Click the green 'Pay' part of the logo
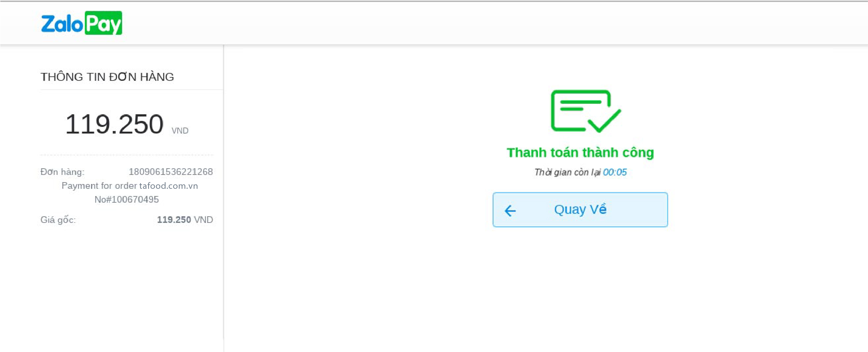The height and width of the screenshot is (352, 868). click(103, 23)
